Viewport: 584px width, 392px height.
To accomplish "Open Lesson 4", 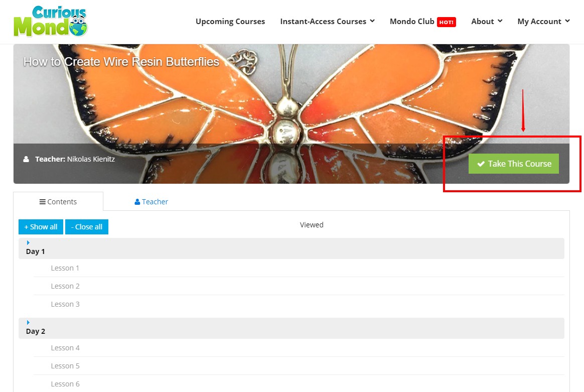I will [x=65, y=348].
